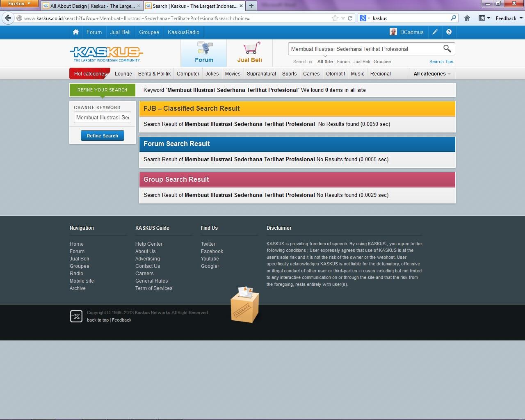Click Forum in the top blue bar
This screenshot has height=420, width=525.
tap(94, 32)
